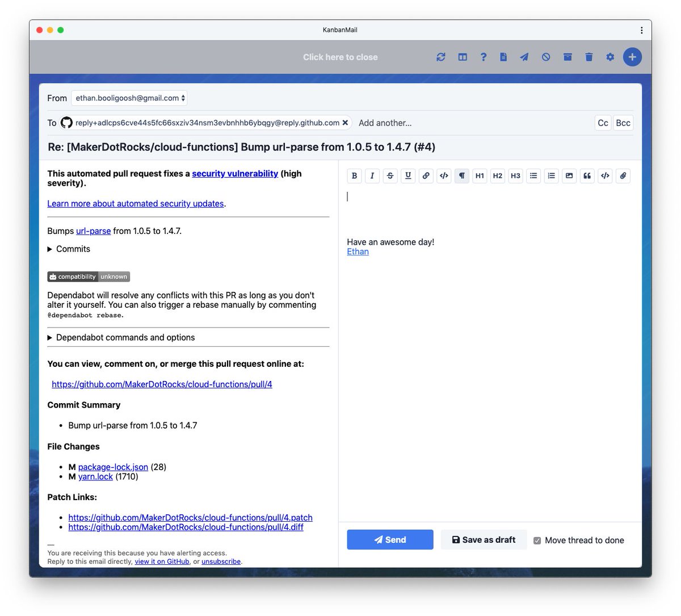Click view it on GitHub link
The height and width of the screenshot is (616, 681).
[162, 561]
